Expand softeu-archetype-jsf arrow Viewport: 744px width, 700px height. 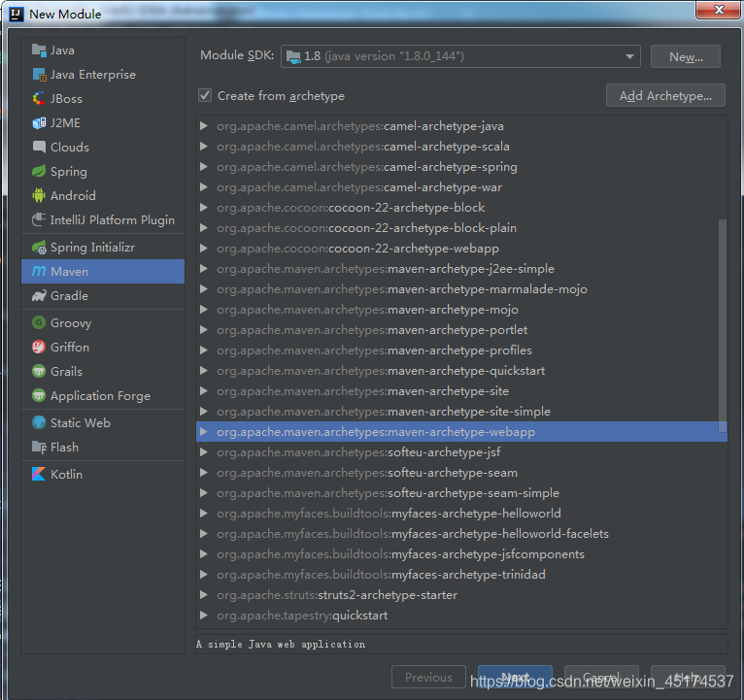[x=204, y=452]
